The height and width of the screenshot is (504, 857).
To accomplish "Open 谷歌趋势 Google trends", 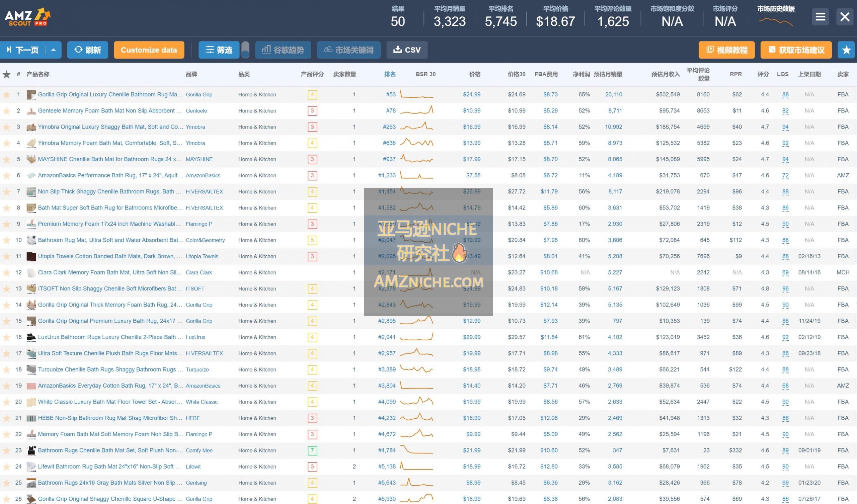I will (x=283, y=50).
